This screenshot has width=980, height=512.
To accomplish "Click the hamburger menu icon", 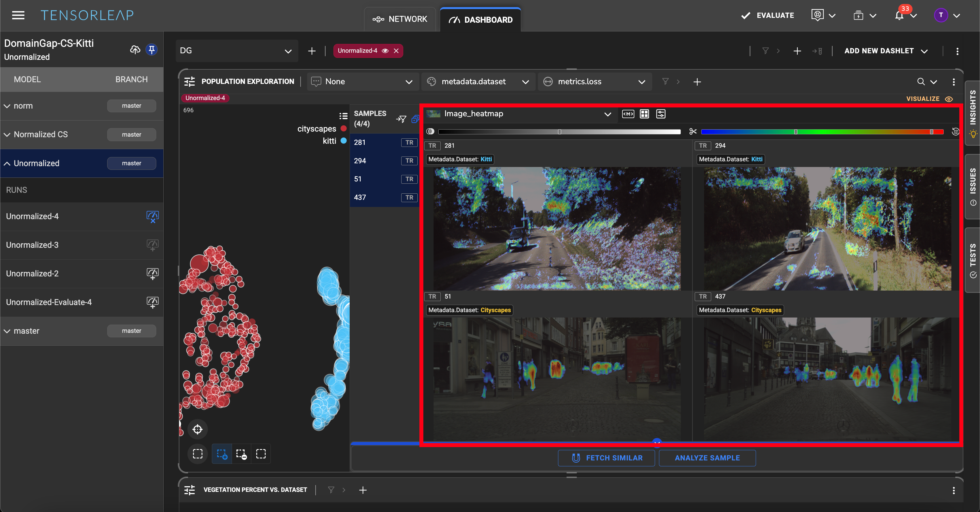I will (x=18, y=15).
